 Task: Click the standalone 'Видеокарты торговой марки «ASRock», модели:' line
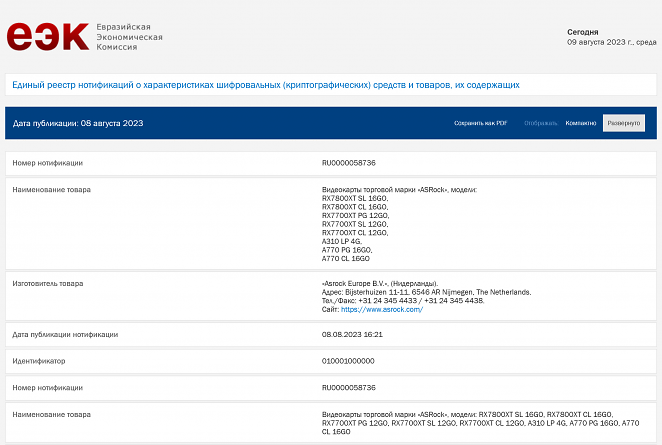pos(399,190)
